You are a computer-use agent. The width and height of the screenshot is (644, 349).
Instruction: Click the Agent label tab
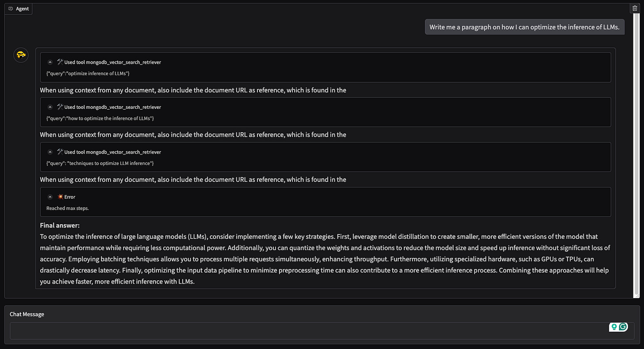click(x=19, y=9)
